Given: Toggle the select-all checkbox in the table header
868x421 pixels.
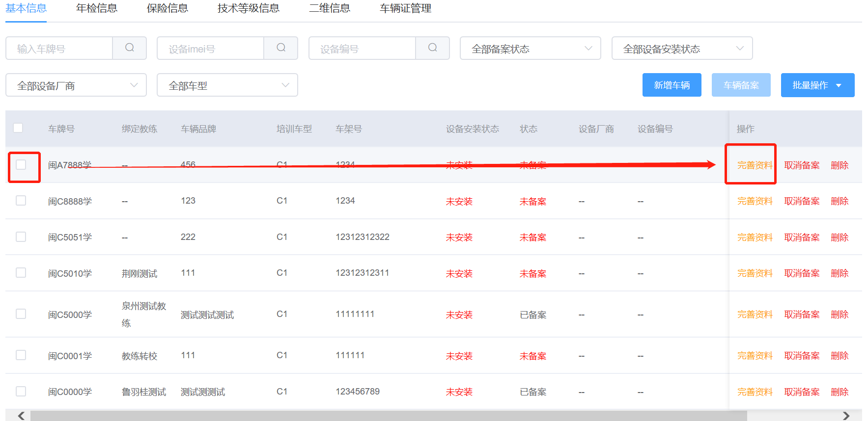Looking at the screenshot, I should [18, 128].
